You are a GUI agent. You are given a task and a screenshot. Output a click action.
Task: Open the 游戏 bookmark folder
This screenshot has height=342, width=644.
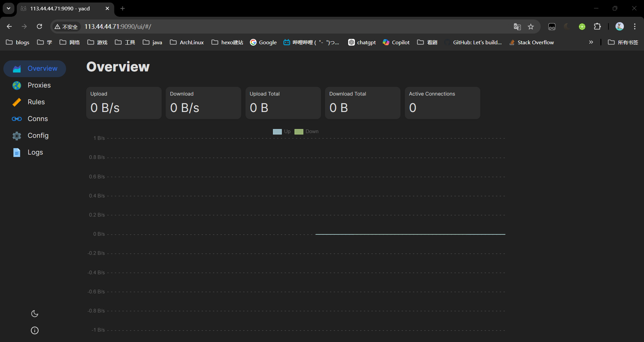pyautogui.click(x=97, y=42)
